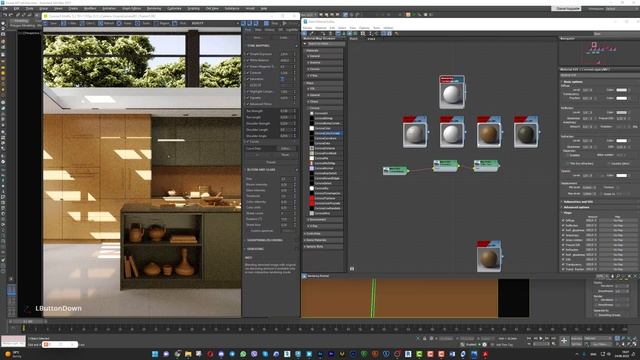Click the Load button in VFB Post tab
The width and height of the screenshot is (640, 360).
[283, 38]
